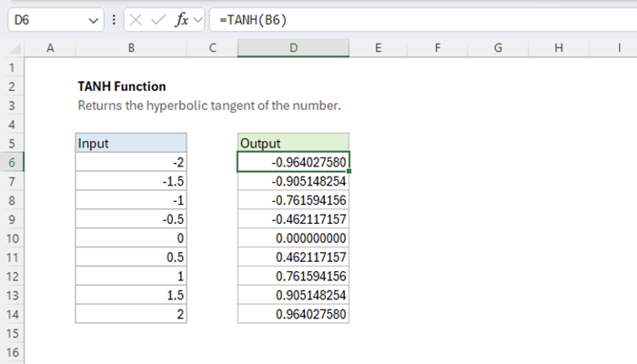Screen dimensions: 637x364
Task: Select column A header
Action: pos(50,48)
